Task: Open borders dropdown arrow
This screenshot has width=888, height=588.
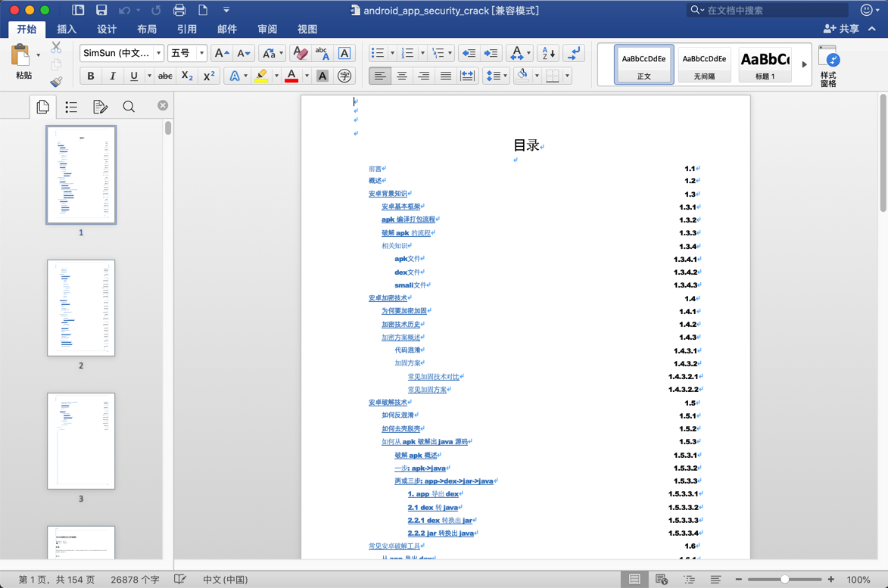Action: click(x=568, y=76)
